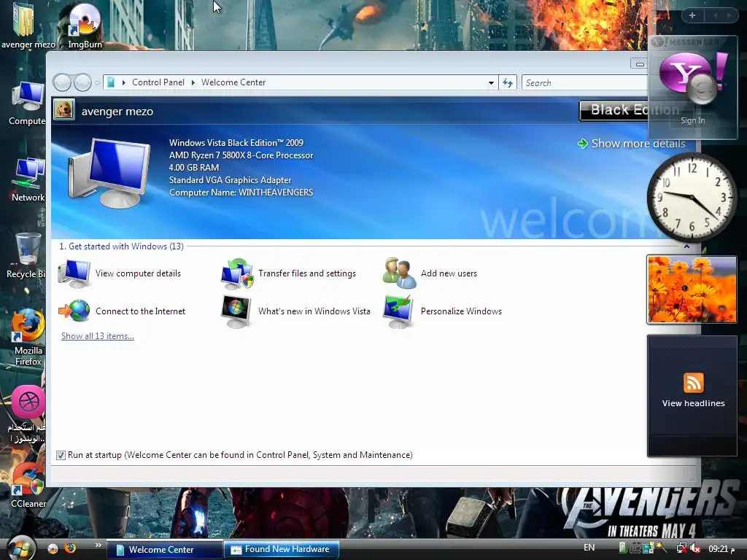Open the Computer desktop icon

point(28,104)
